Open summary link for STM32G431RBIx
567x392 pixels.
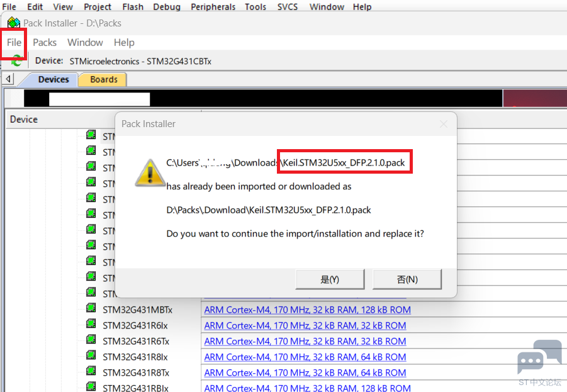307,388
